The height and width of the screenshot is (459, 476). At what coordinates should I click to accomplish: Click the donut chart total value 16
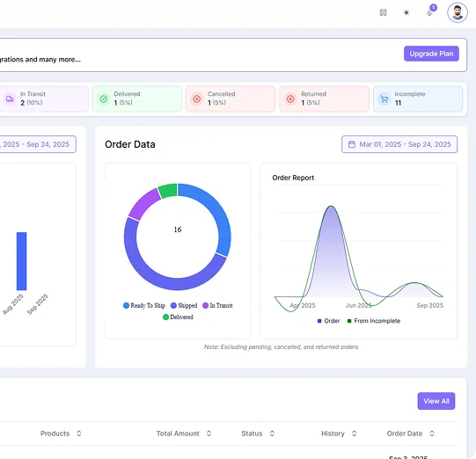(x=178, y=229)
